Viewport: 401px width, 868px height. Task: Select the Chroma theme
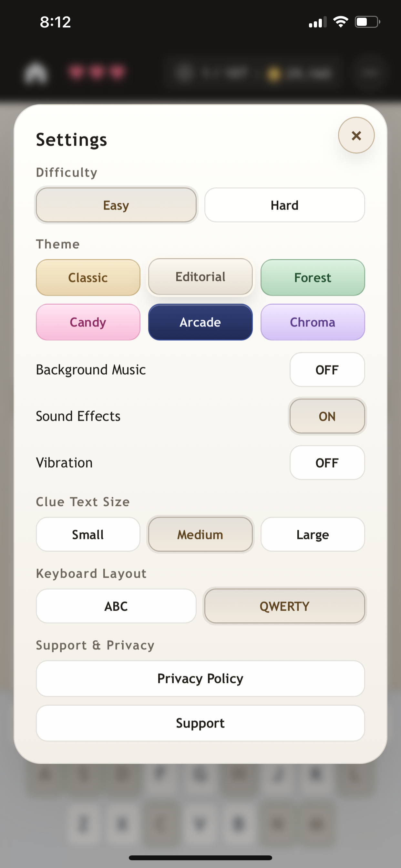point(313,322)
